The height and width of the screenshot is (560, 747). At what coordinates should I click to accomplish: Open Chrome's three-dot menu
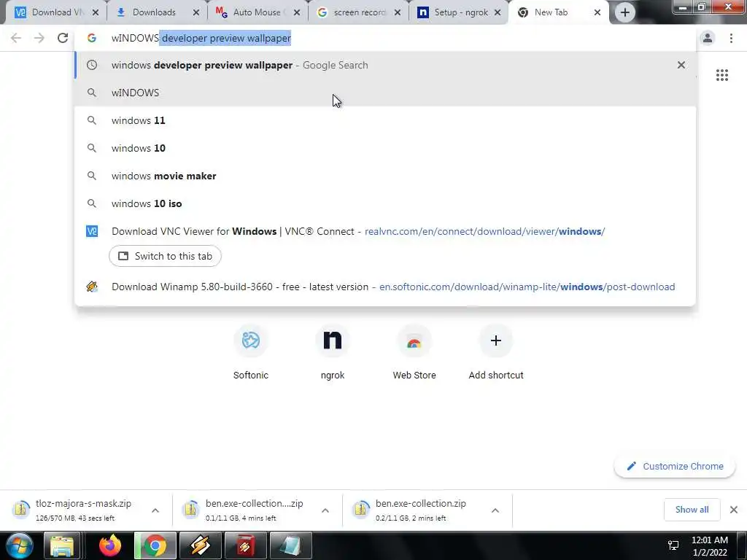coord(731,38)
